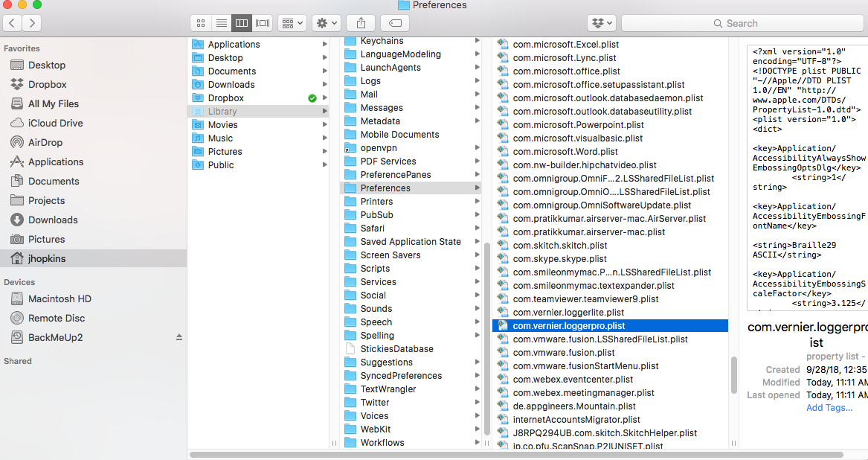Viewport: 868px width, 460px height.
Task: Switch to column view
Action: pos(242,23)
